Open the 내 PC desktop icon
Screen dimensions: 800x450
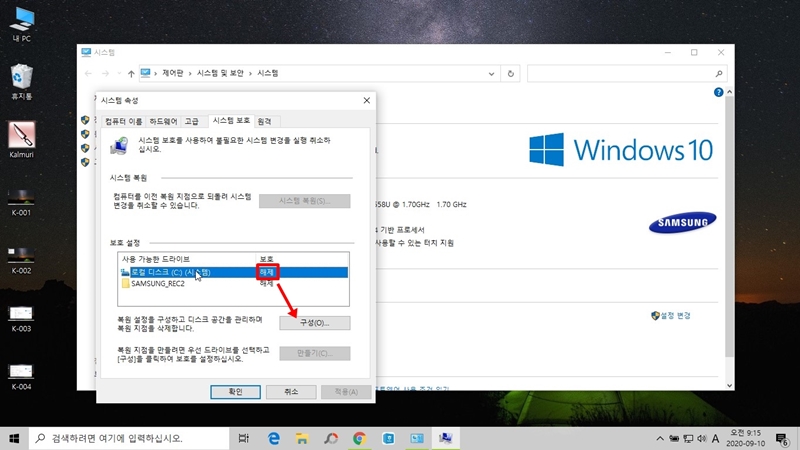(x=21, y=24)
